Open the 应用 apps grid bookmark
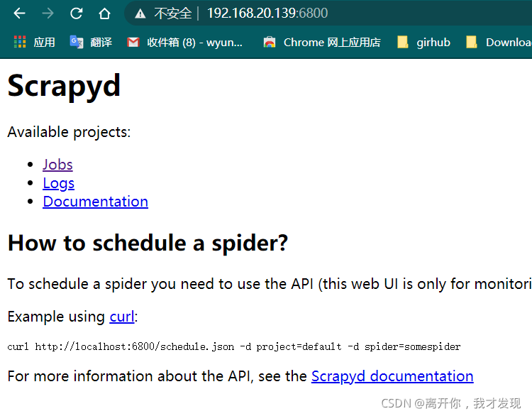 click(x=34, y=42)
